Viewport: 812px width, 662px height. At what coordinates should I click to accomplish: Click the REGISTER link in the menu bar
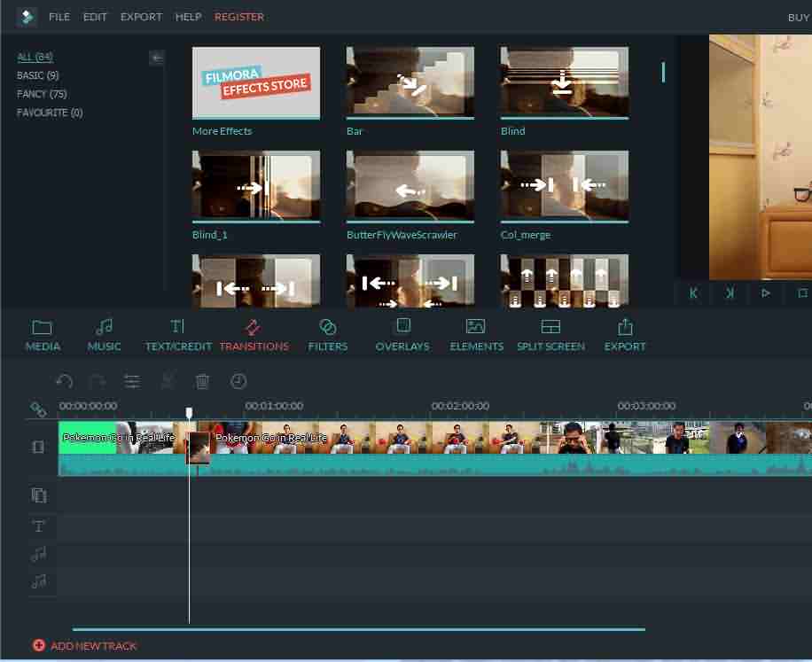(x=239, y=16)
